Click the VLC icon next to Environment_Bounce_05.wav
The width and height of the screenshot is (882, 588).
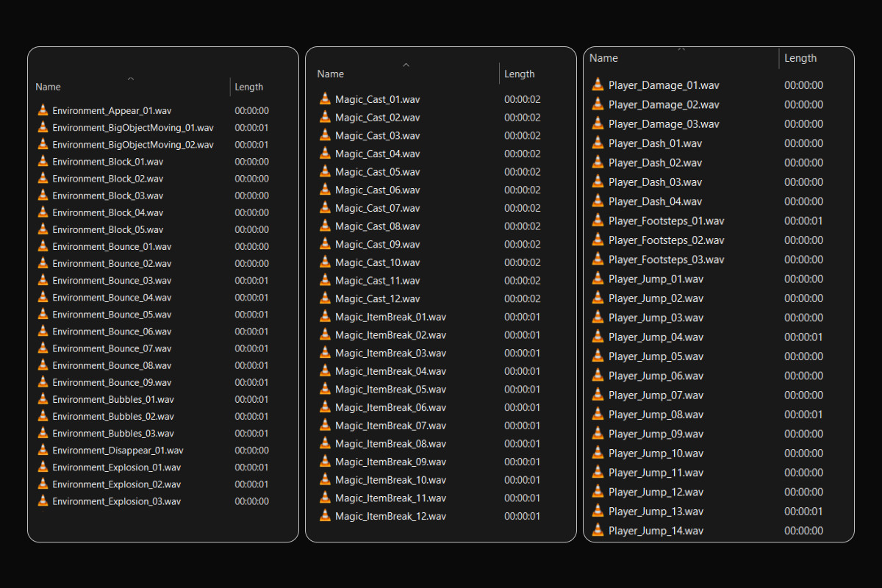pos(43,314)
